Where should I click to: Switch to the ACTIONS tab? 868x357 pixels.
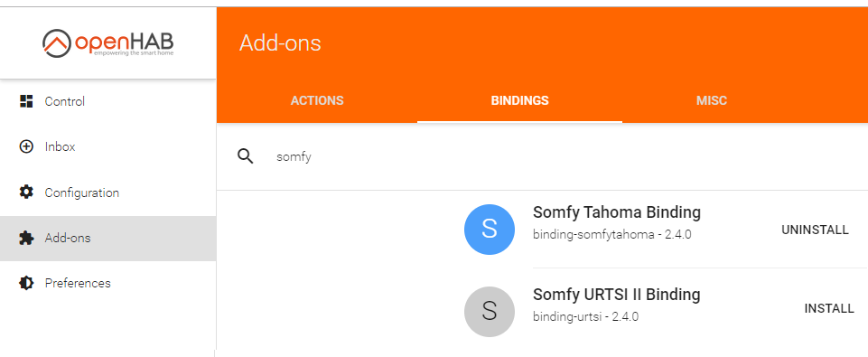(x=317, y=100)
